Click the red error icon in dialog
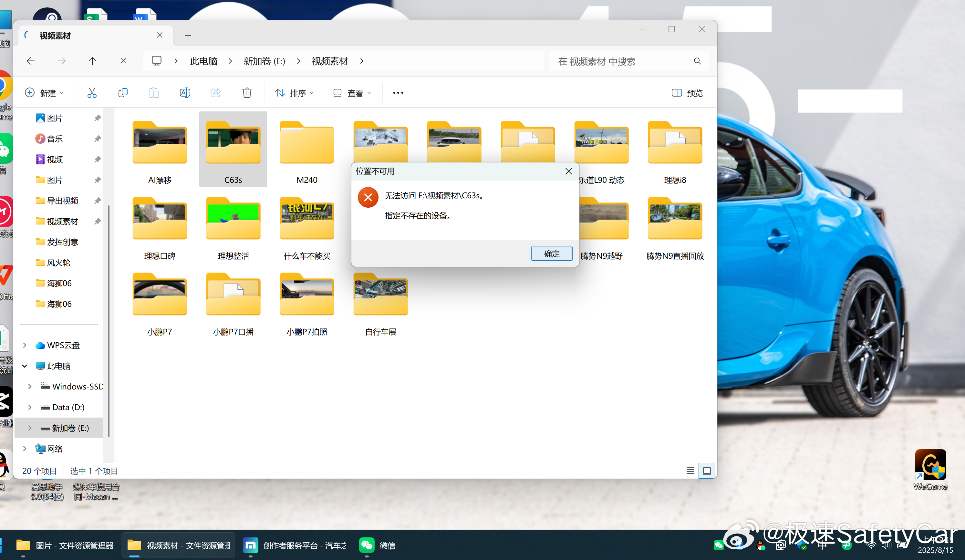Viewport: 965px width, 560px height. 368,197
